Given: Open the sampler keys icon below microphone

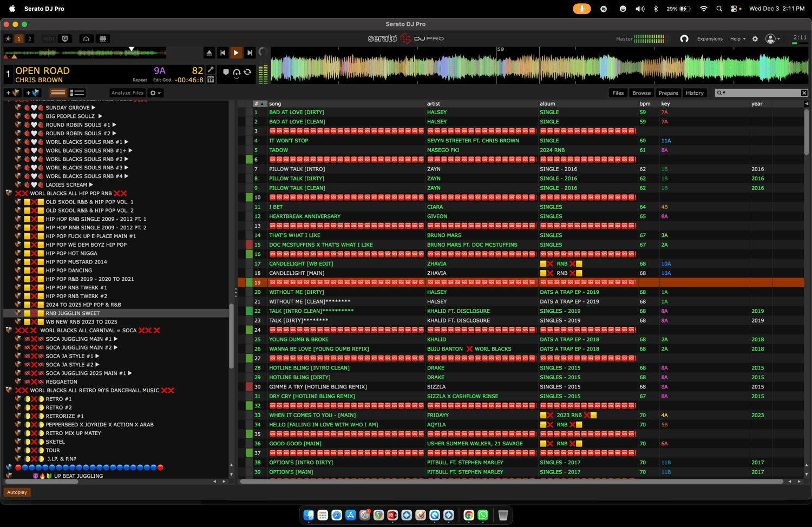Looking at the screenshot, I should (x=211, y=80).
